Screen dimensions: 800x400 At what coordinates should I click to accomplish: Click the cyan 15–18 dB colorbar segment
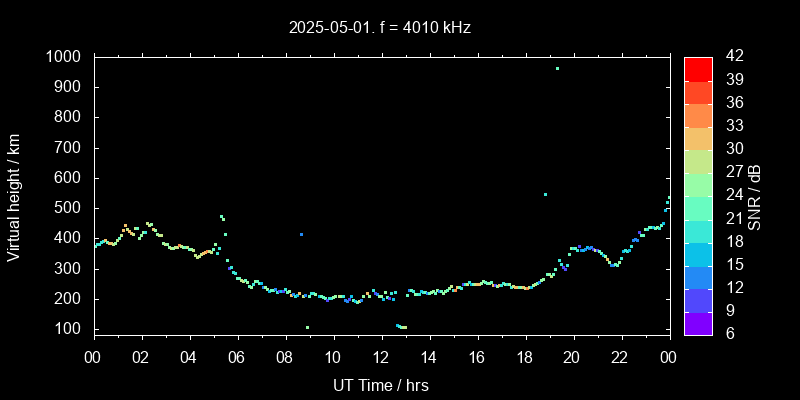tap(698, 253)
